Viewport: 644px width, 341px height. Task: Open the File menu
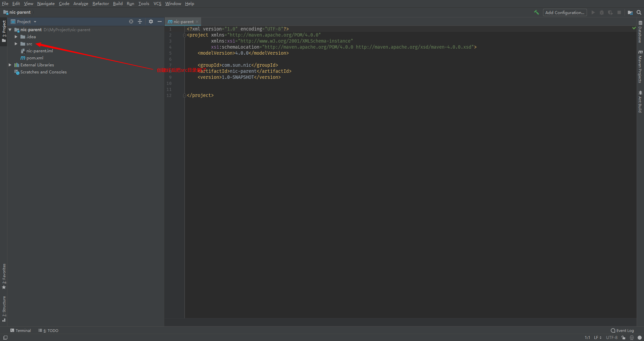[x=5, y=4]
